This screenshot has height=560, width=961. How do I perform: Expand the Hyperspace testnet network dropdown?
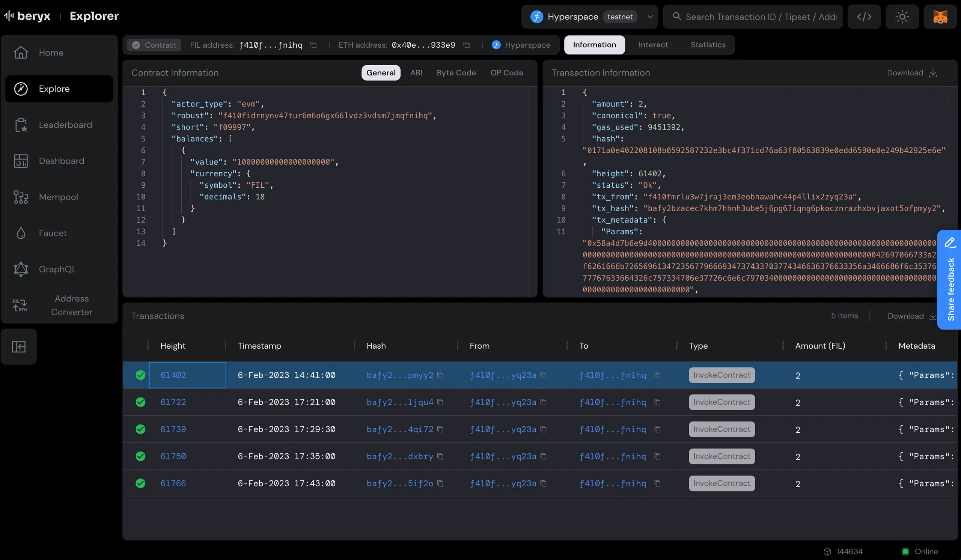(x=650, y=17)
